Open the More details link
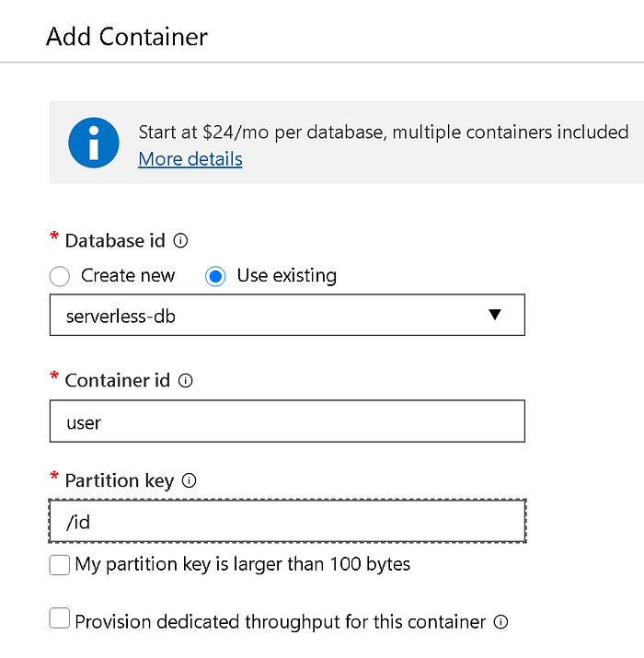The width and height of the screenshot is (644, 658). click(190, 159)
